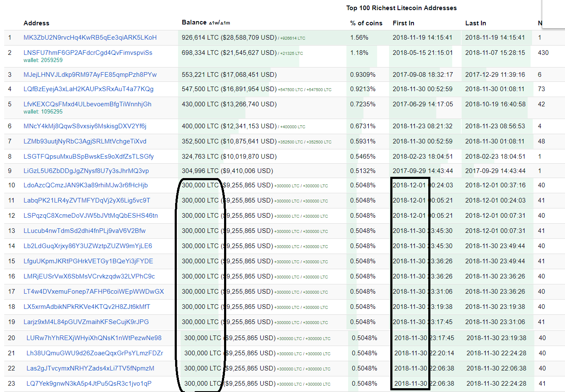Click the +21325 LTC balance change text
This screenshot has height=392, width=565.
tap(291, 54)
